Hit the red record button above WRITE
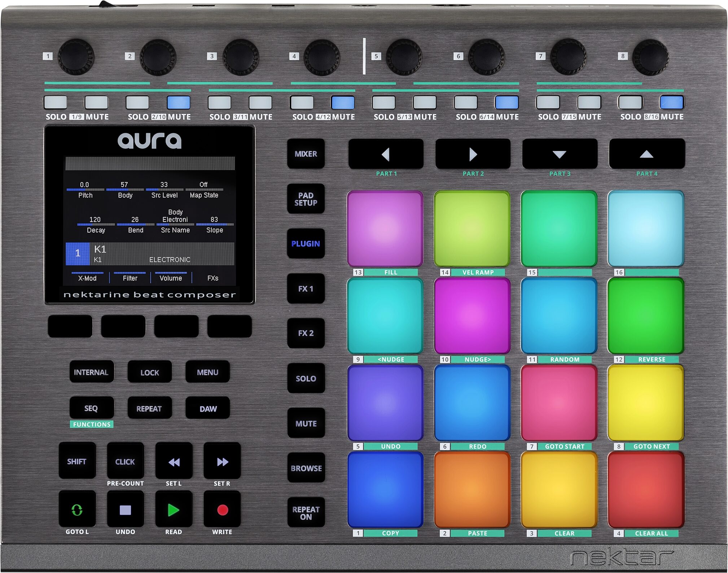The width and height of the screenshot is (728, 573). tap(222, 509)
